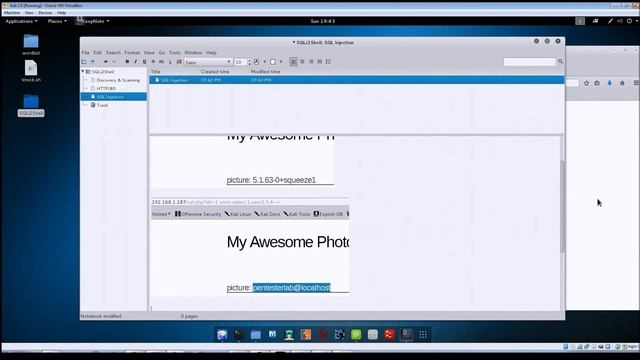This screenshot has width=640, height=360.
Task: Sort notes by Created time column
Action: pos(215,71)
